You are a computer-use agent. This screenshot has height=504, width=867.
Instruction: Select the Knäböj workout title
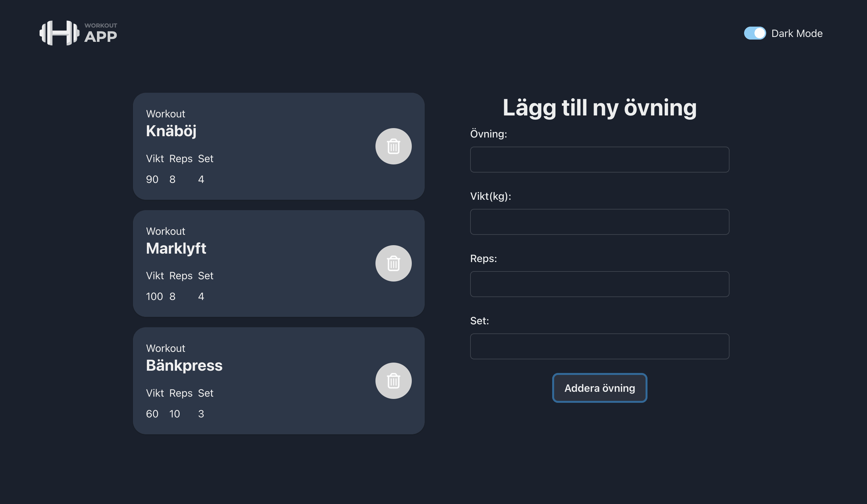tap(171, 131)
